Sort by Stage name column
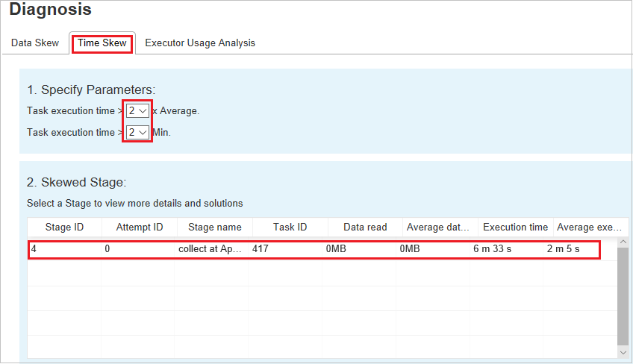 coord(215,228)
